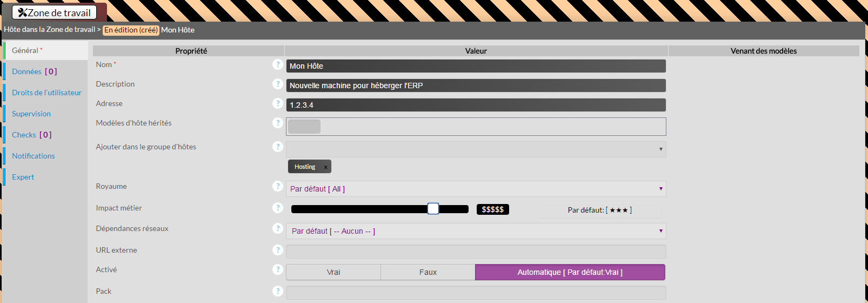Open the Supervision tab

click(x=31, y=114)
